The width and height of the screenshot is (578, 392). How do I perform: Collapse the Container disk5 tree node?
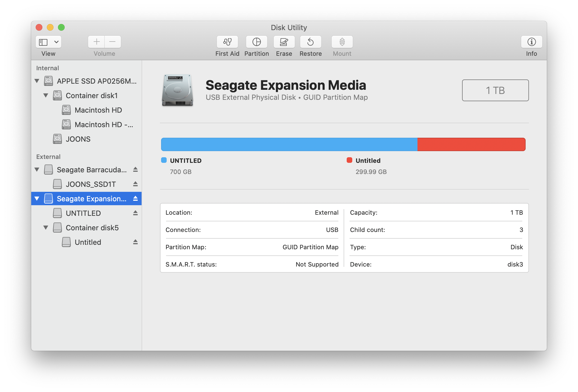(x=46, y=228)
